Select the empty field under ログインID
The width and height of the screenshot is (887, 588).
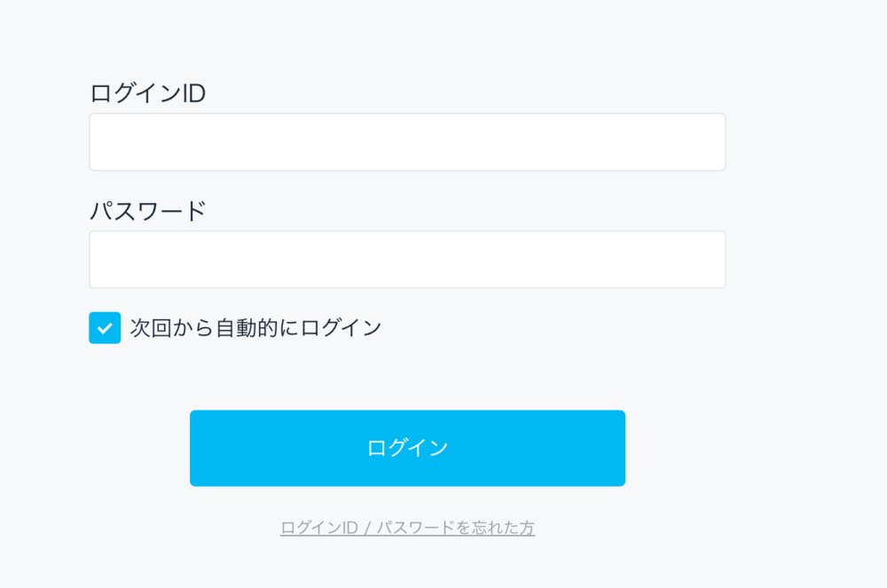407,142
